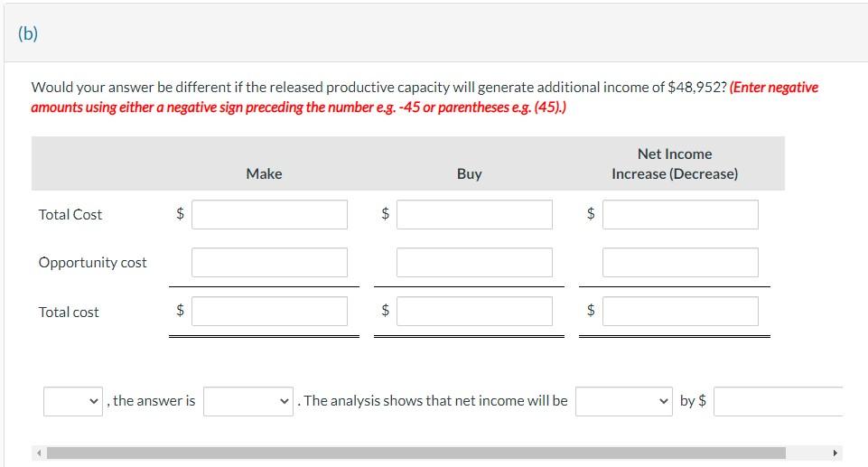Click the Net Income bottom Total cost field

680,311
